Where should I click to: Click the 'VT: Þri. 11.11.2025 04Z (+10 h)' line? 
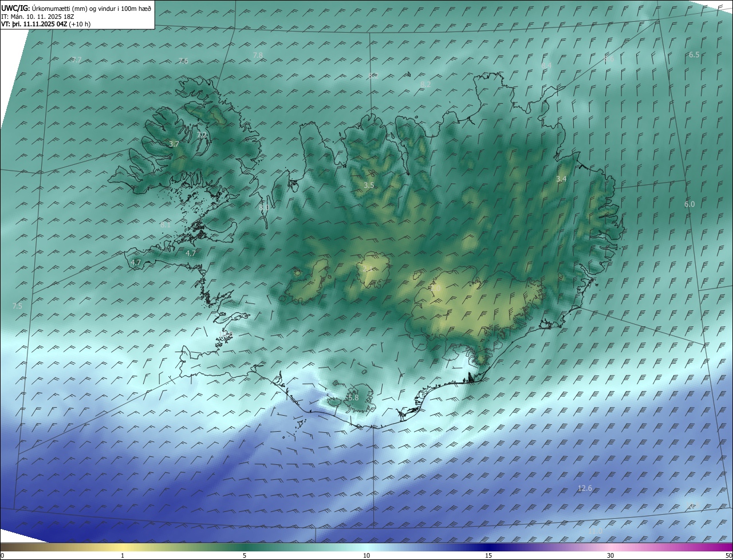tap(46, 24)
